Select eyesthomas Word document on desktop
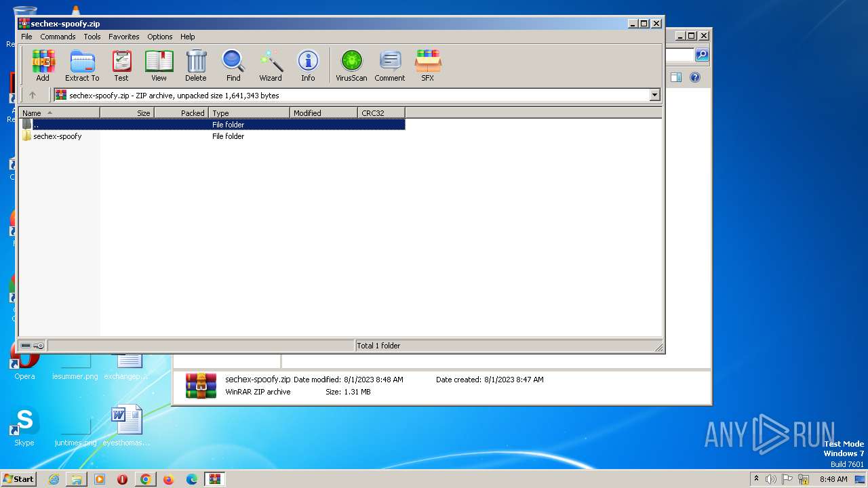 tap(126, 426)
